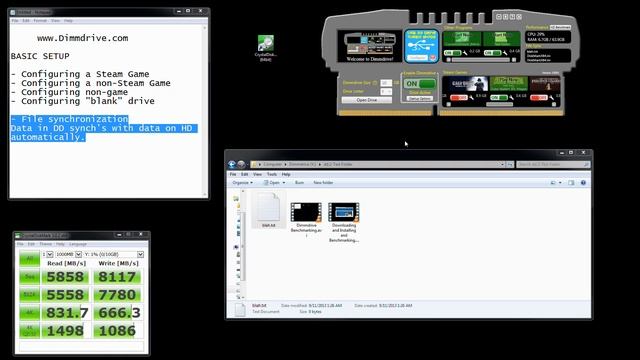Open the View menu in Explorer
This screenshot has width=640, height=360.
coord(257,174)
